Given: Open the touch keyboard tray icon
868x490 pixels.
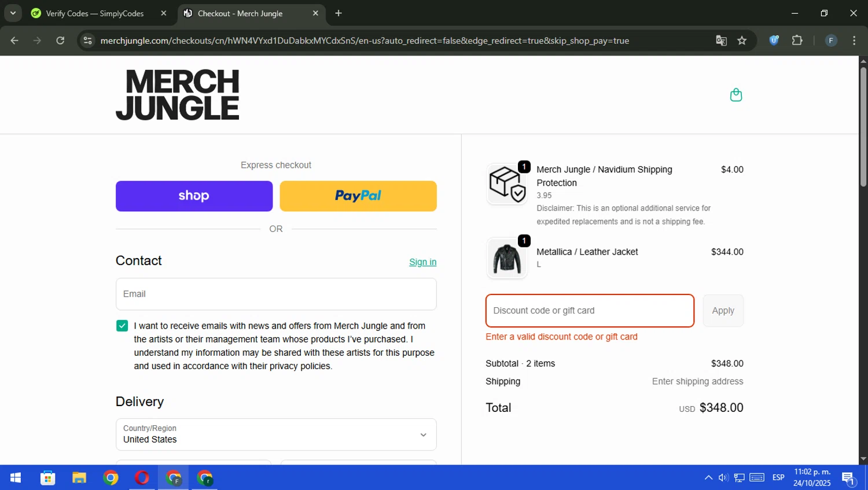Looking at the screenshot, I should click(x=757, y=478).
